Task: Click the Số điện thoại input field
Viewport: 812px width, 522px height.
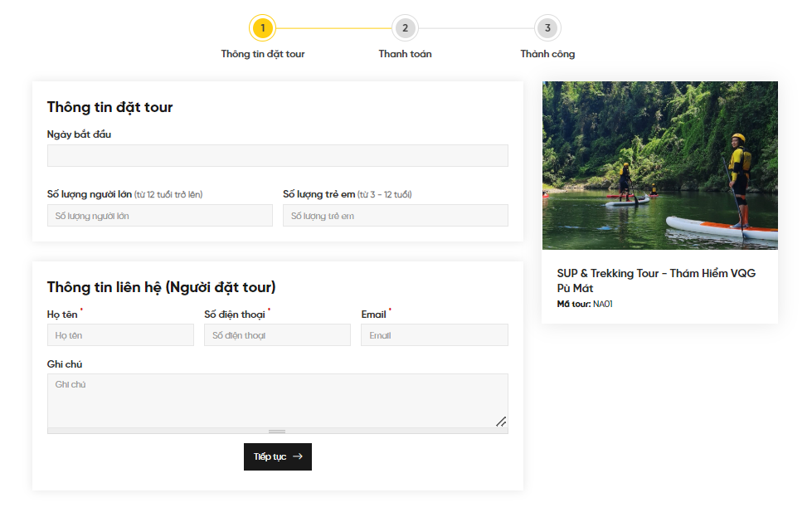Action: 277,335
